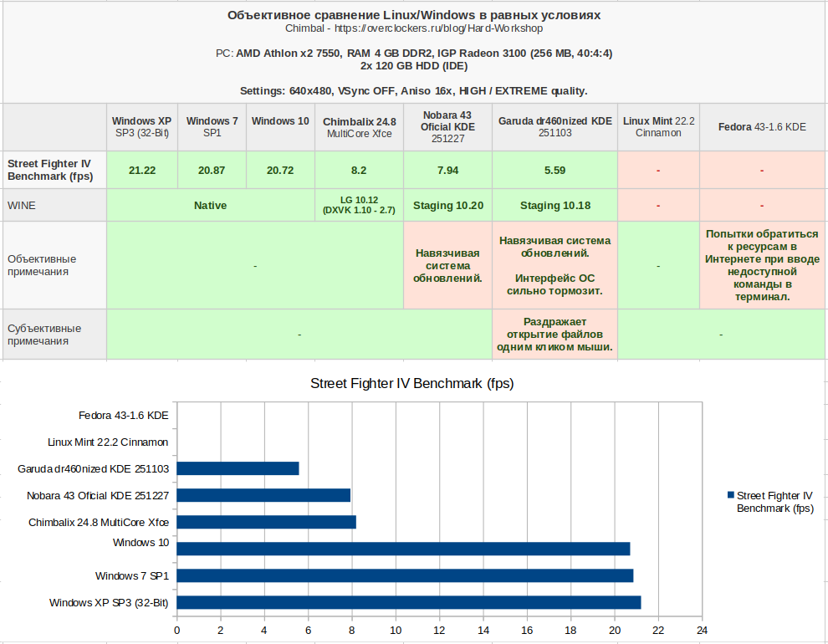
Task: Click the 'Объективные примечания' row label
Action: click(x=54, y=265)
